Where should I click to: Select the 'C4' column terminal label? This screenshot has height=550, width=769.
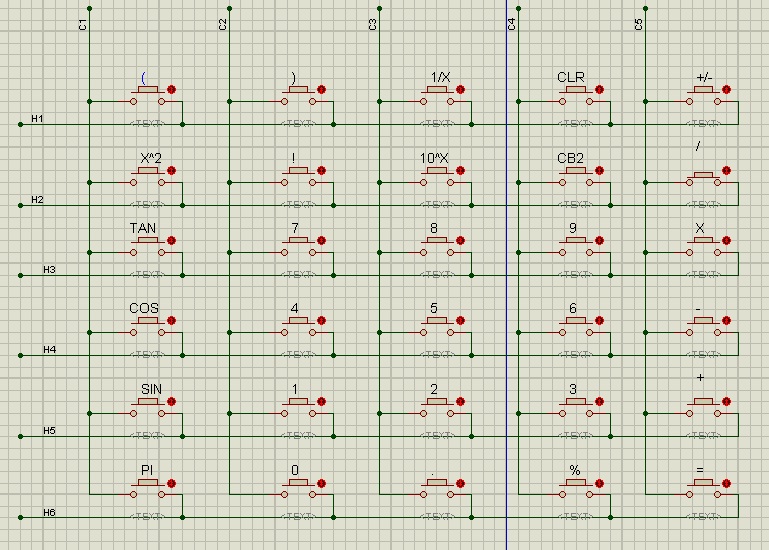pos(512,25)
